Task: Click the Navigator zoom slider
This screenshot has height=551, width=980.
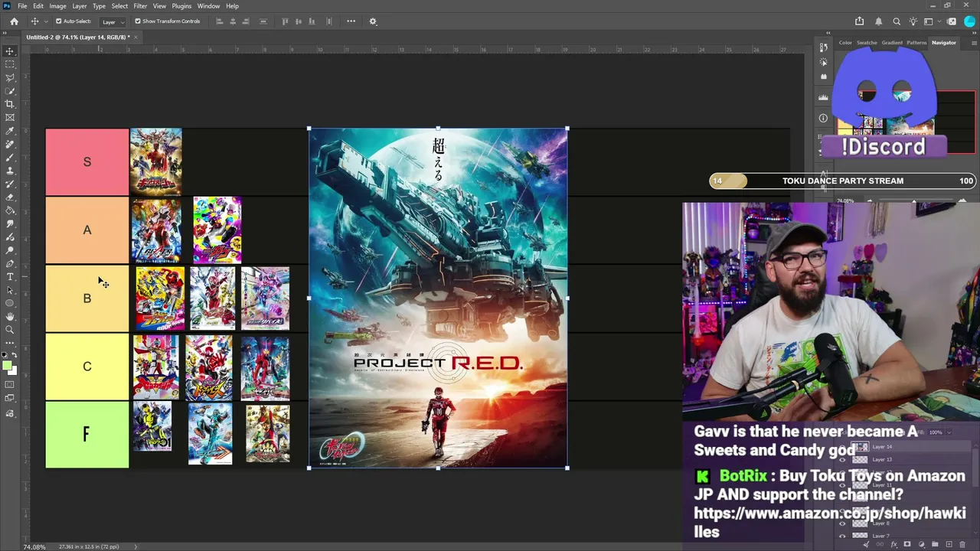Action: click(x=913, y=201)
